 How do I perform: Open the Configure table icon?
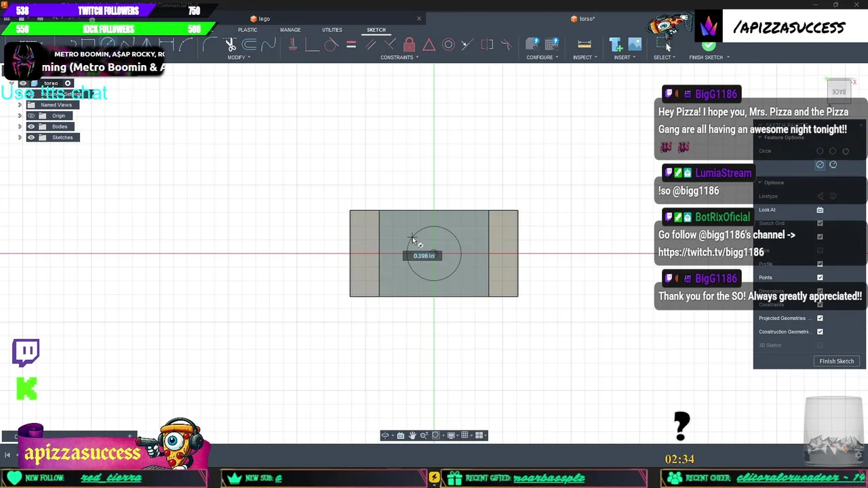551,45
